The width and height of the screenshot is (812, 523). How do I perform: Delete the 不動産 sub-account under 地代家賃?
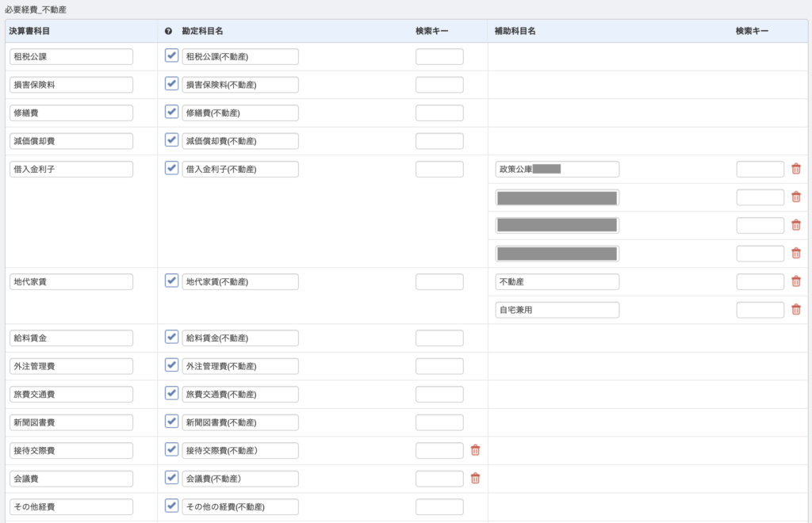[796, 281]
